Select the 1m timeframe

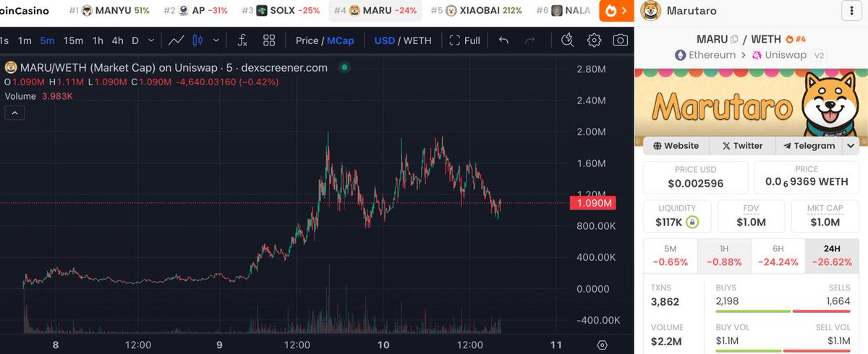[25, 40]
